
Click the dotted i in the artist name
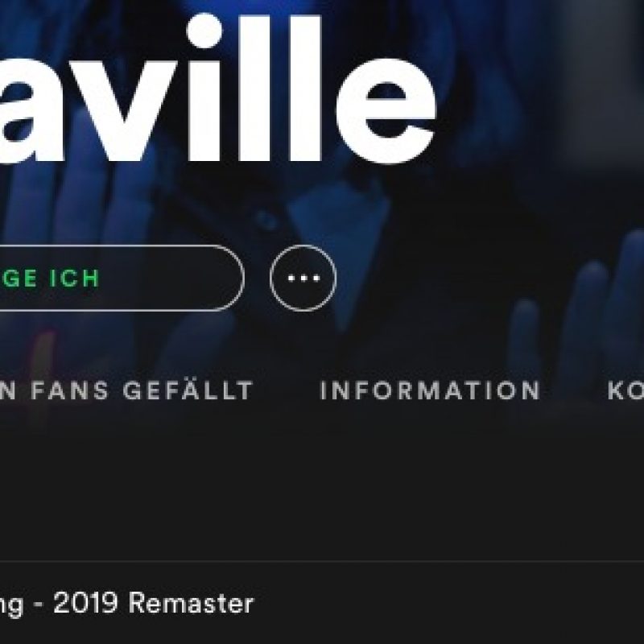click(204, 89)
